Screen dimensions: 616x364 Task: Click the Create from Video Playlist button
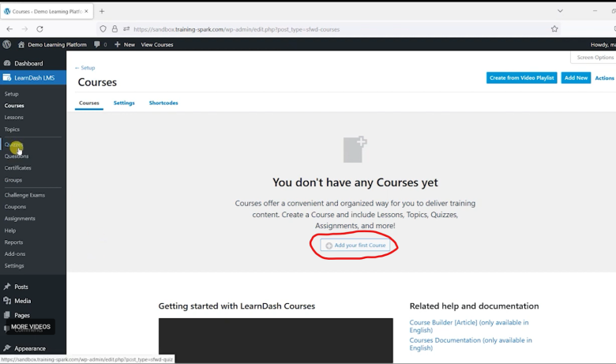521,78
